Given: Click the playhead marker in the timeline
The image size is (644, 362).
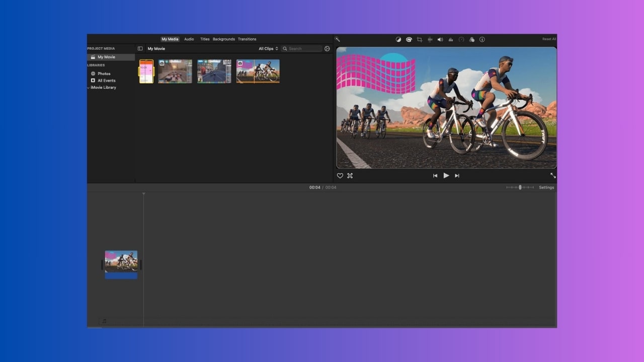Looking at the screenshot, I should click(x=143, y=194).
